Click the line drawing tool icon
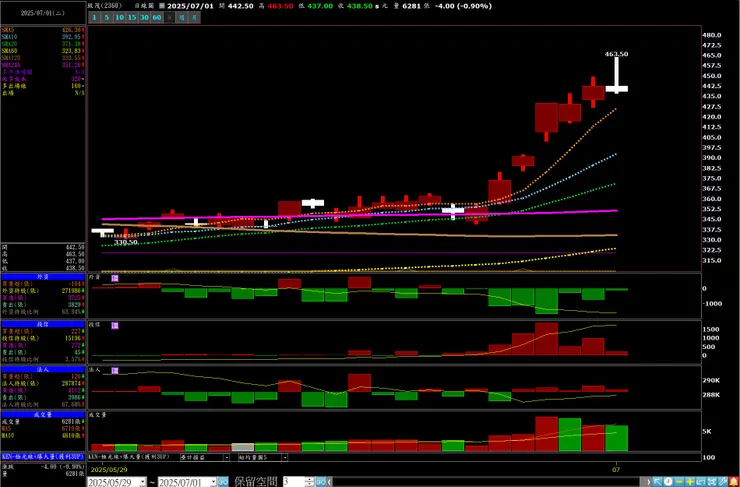 coord(722,482)
